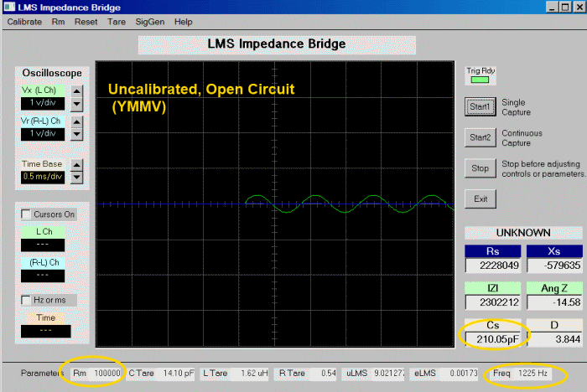Open the SigGen menu
The width and height of the screenshot is (587, 392).
150,22
